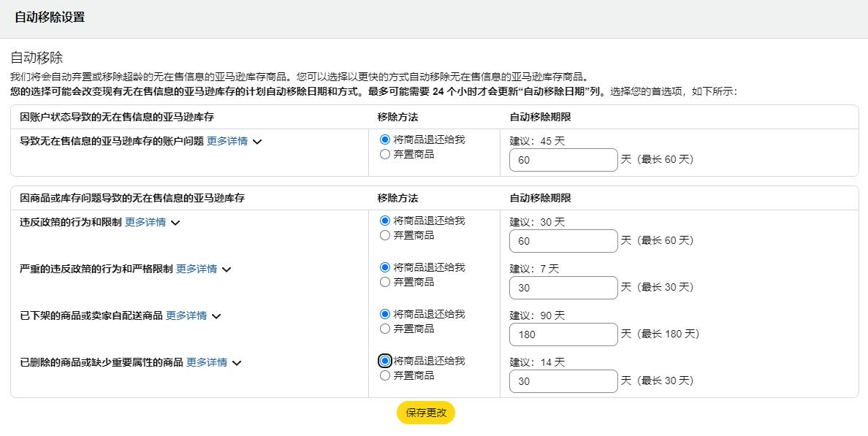Image resolution: width=868 pixels, height=436 pixels.
Task: Choose 弃置商品 for 已删除的商品或缺少重要属性的商品
Action: click(385, 375)
